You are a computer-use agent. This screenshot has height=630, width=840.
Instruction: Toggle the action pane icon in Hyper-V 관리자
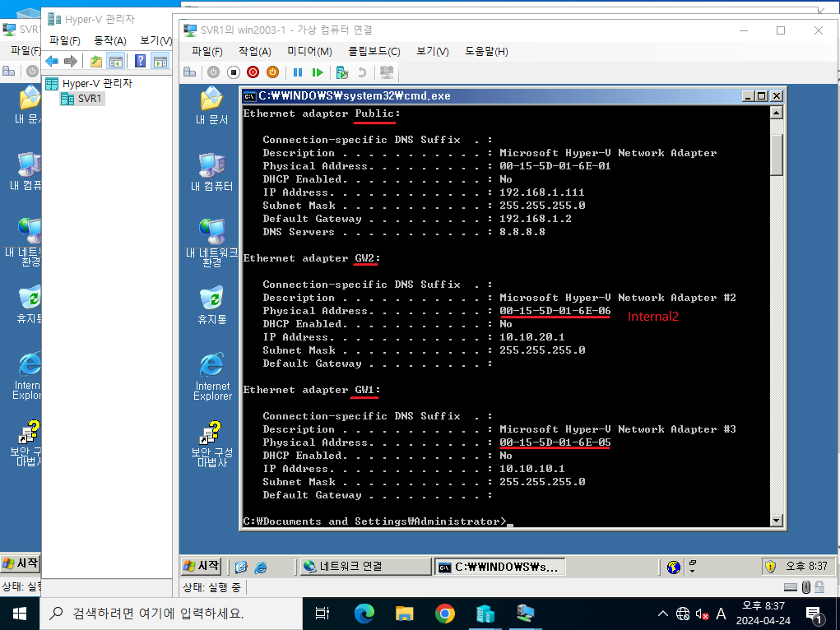pyautogui.click(x=160, y=61)
